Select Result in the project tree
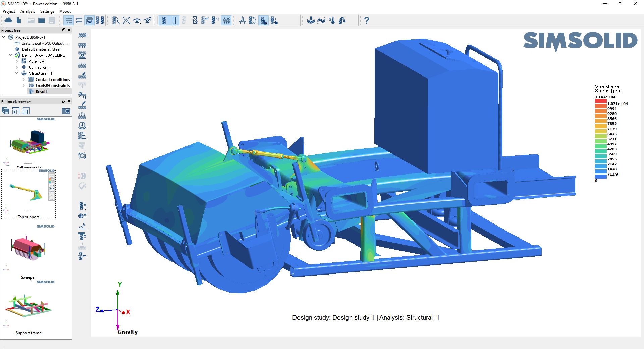This screenshot has width=644, height=349. [41, 91]
